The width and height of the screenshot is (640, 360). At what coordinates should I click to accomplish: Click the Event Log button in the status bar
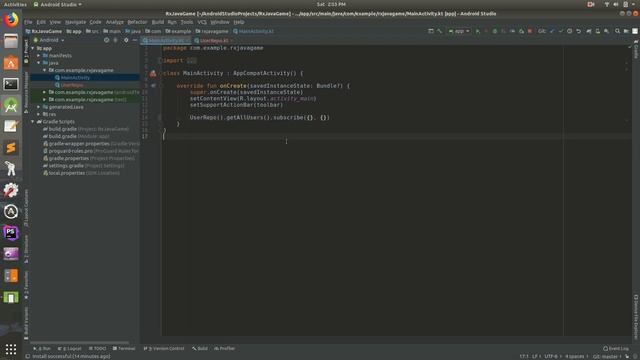[616, 349]
